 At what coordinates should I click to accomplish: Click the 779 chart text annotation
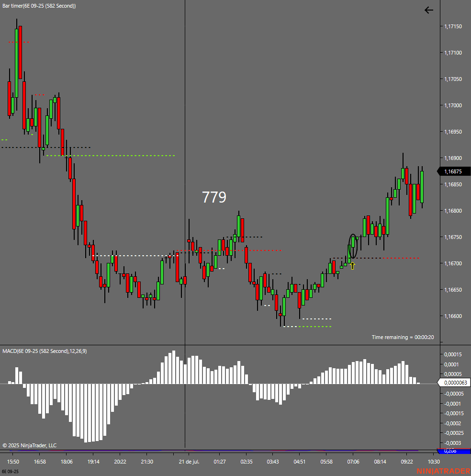click(x=214, y=197)
